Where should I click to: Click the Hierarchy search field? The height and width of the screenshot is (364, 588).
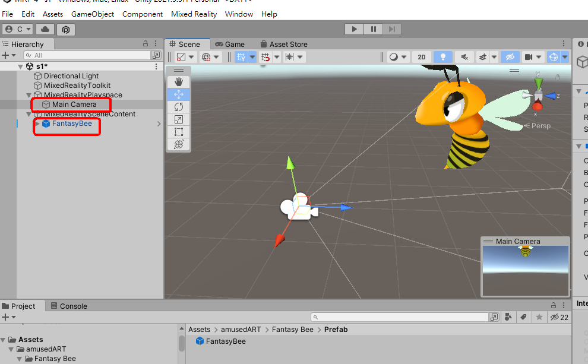click(x=87, y=55)
